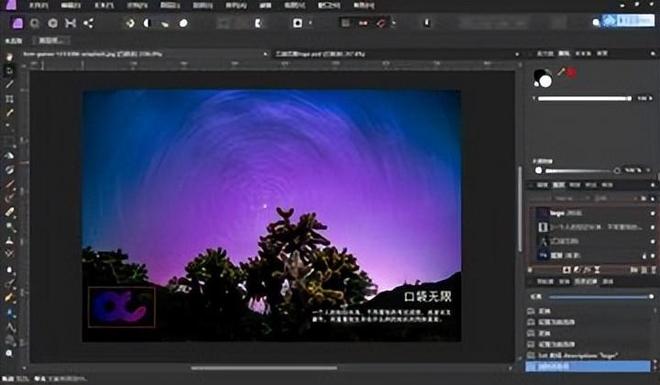The width and height of the screenshot is (660, 385).
Task: Switch to the Tone Mapping persona
Action: coord(70,23)
